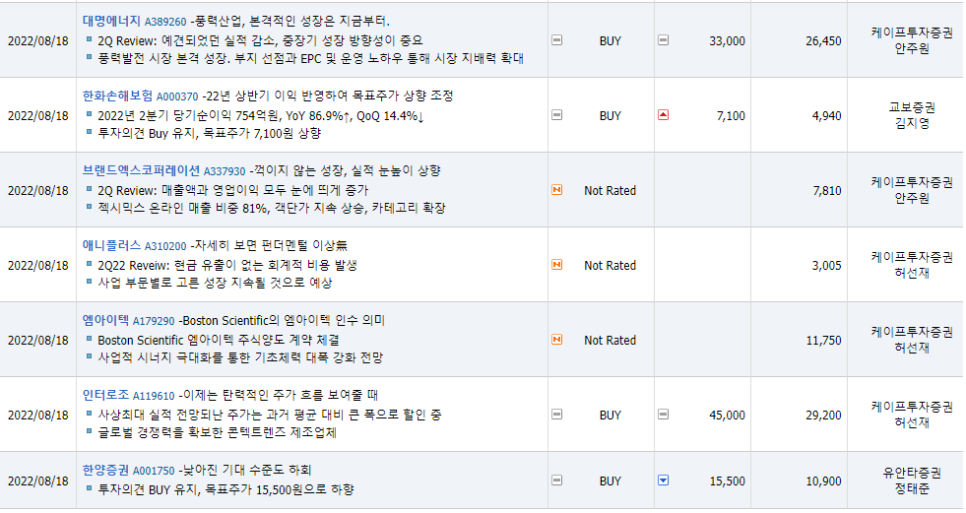This screenshot has height=513, width=966.
Task: Click the blue target price down icon for 한양증권
Action: click(664, 480)
